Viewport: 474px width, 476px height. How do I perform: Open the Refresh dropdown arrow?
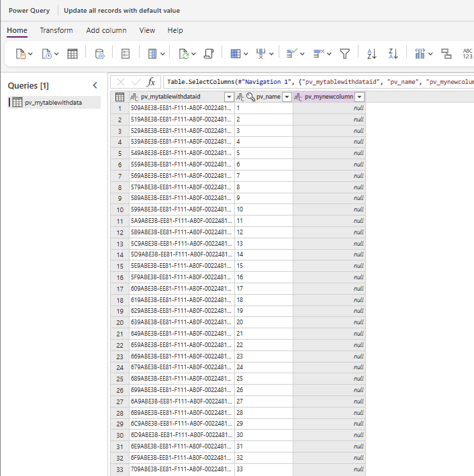click(193, 54)
